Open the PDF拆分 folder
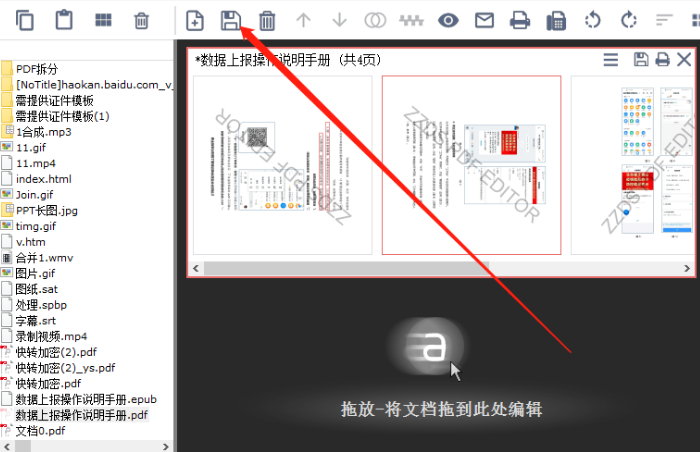This screenshot has width=700, height=452. [37, 69]
